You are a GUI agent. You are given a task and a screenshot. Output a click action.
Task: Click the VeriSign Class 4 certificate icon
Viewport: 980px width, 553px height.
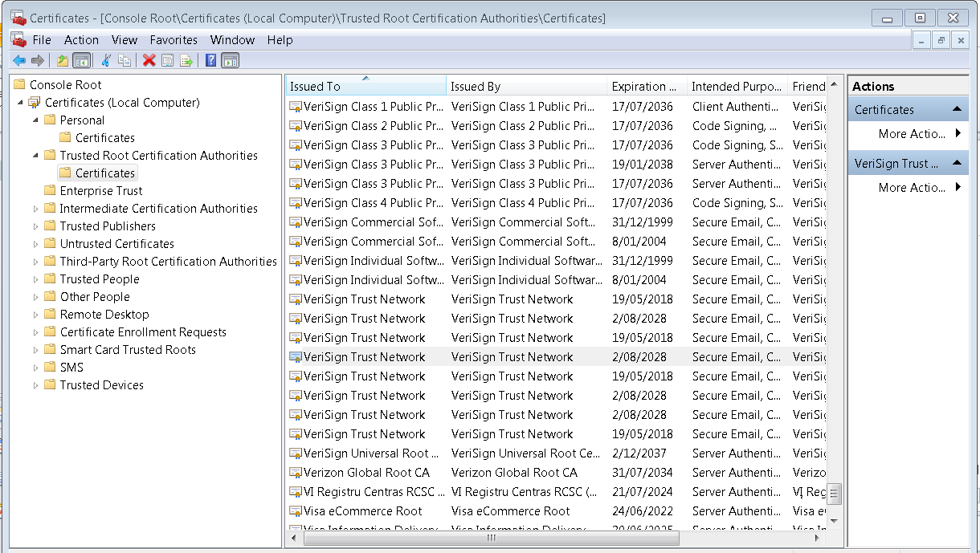point(296,203)
